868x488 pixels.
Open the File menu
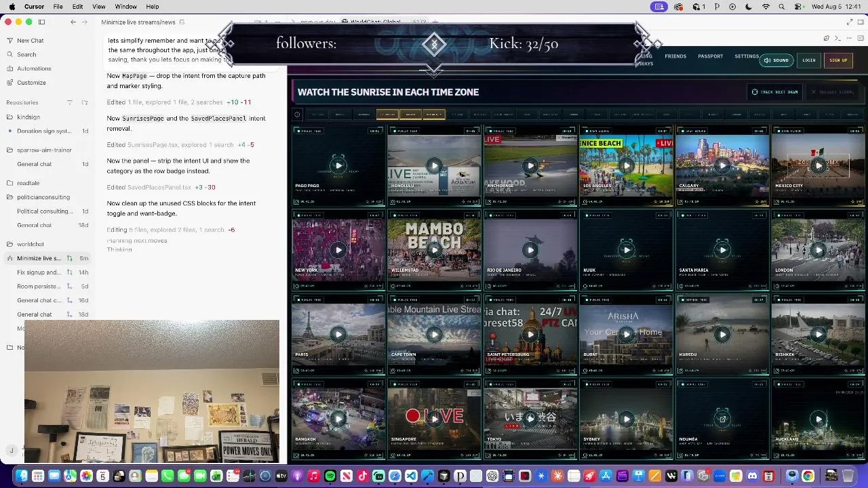[58, 7]
